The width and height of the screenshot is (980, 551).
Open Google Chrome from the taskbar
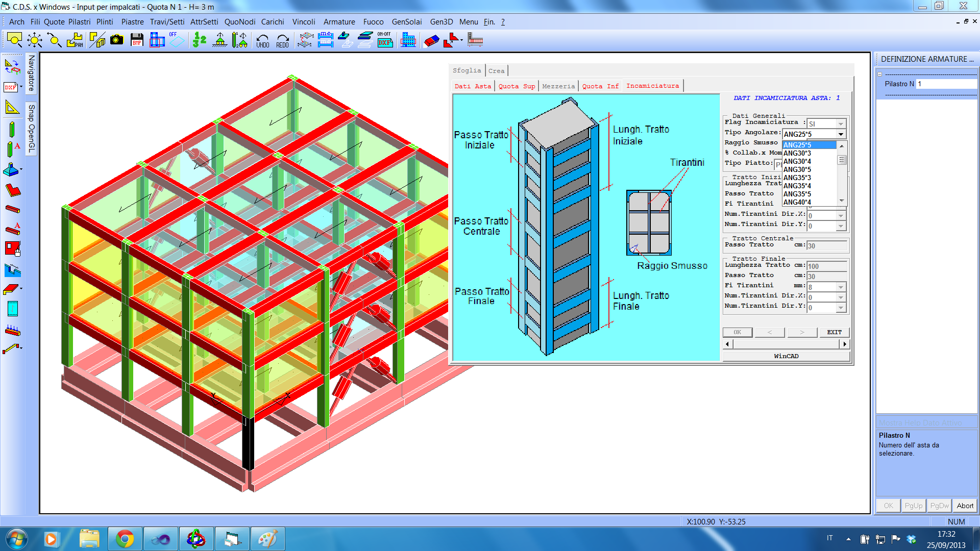(x=125, y=539)
